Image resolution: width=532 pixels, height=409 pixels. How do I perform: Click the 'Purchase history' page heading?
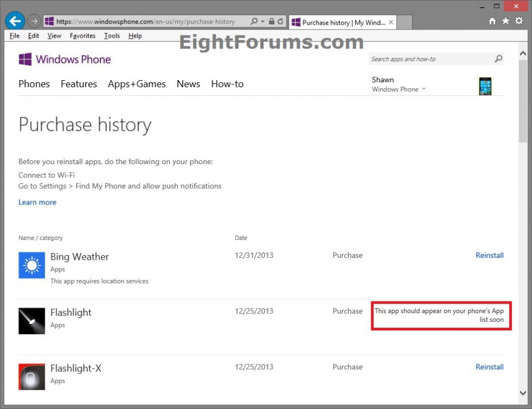85,125
